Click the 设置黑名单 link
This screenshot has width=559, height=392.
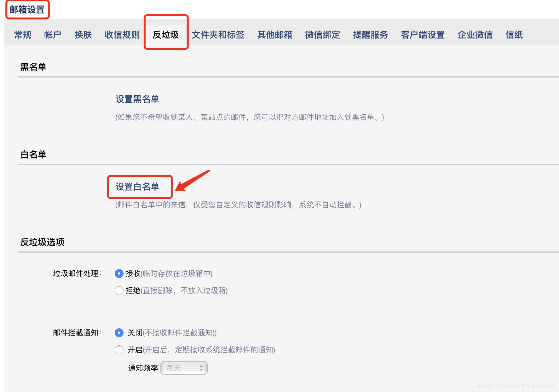(138, 99)
